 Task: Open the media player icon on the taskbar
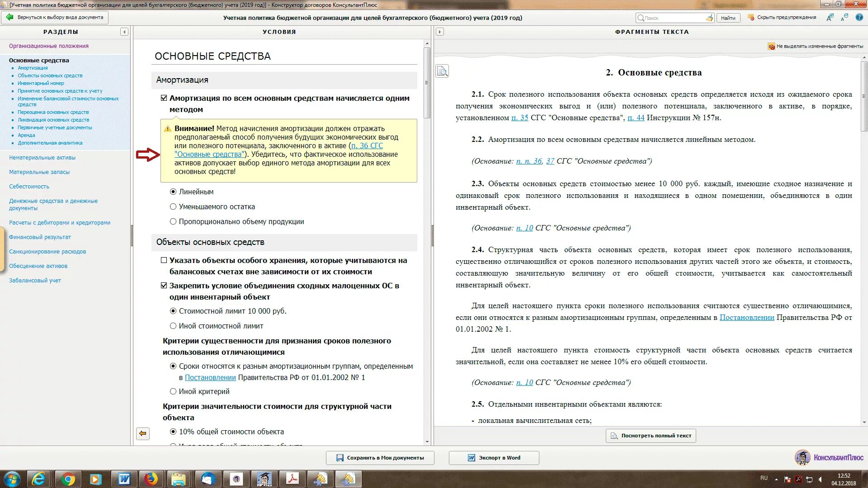click(x=95, y=479)
